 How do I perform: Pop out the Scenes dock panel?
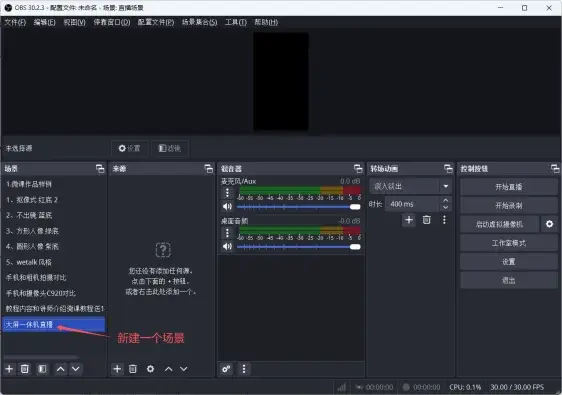point(100,168)
